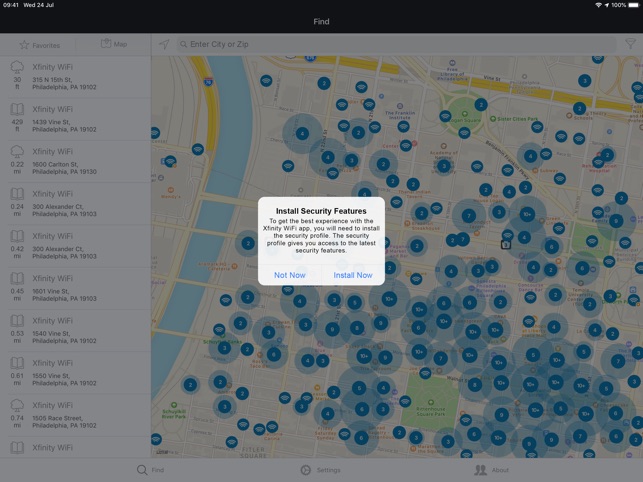This screenshot has width=643, height=482.
Task: Open the filter funnel icon
Action: click(629, 44)
